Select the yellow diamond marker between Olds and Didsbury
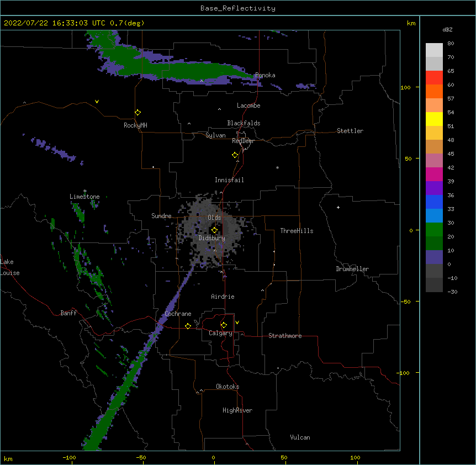 pyautogui.click(x=214, y=230)
